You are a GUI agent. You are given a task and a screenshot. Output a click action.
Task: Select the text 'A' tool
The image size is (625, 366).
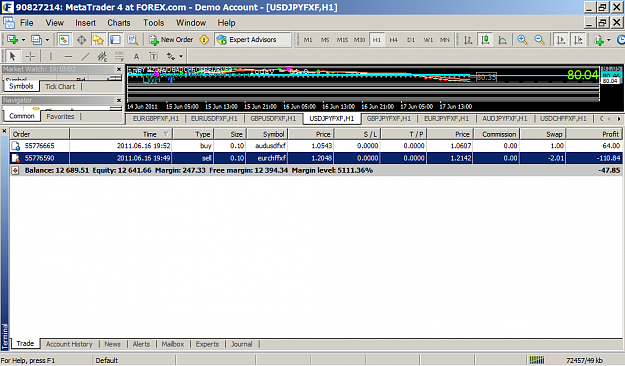136,56
